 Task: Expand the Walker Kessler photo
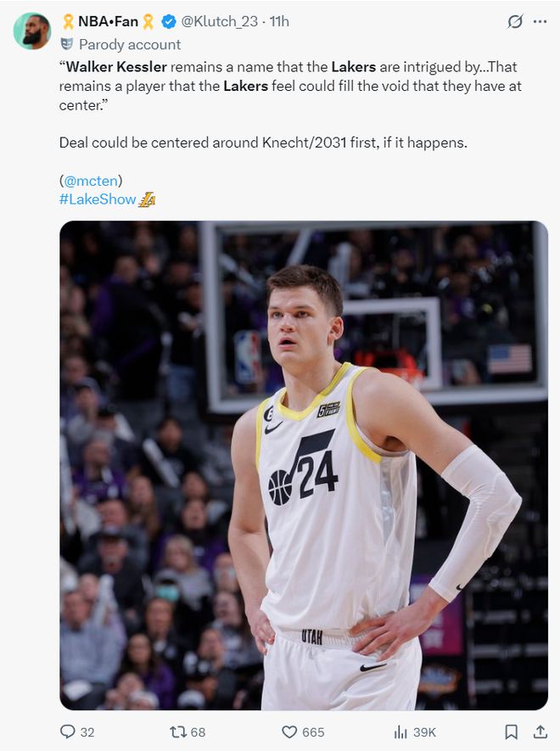(303, 465)
